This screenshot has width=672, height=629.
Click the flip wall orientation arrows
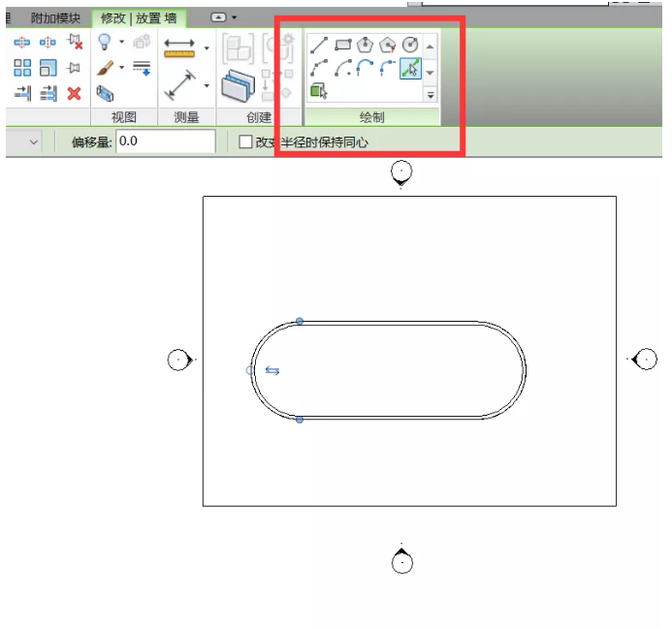coord(272,370)
